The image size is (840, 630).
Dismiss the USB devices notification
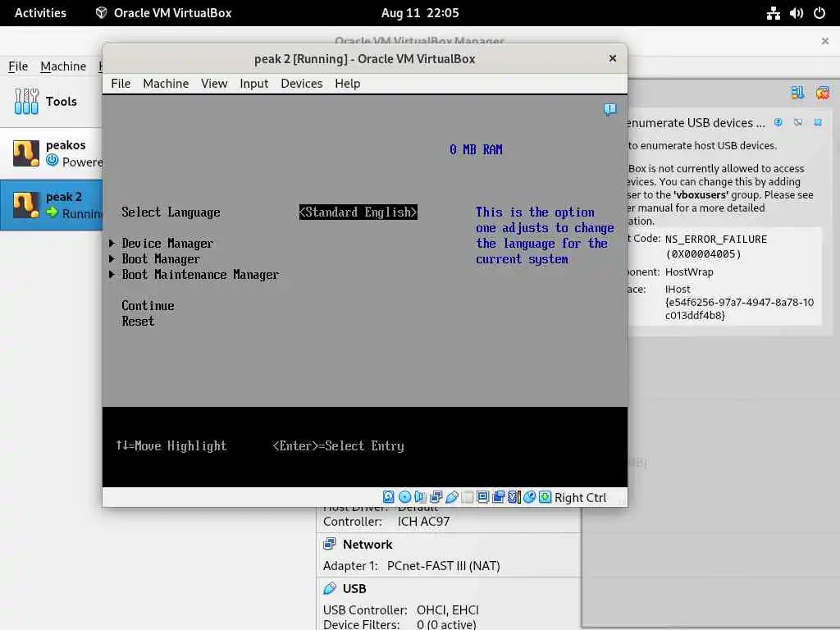818,122
